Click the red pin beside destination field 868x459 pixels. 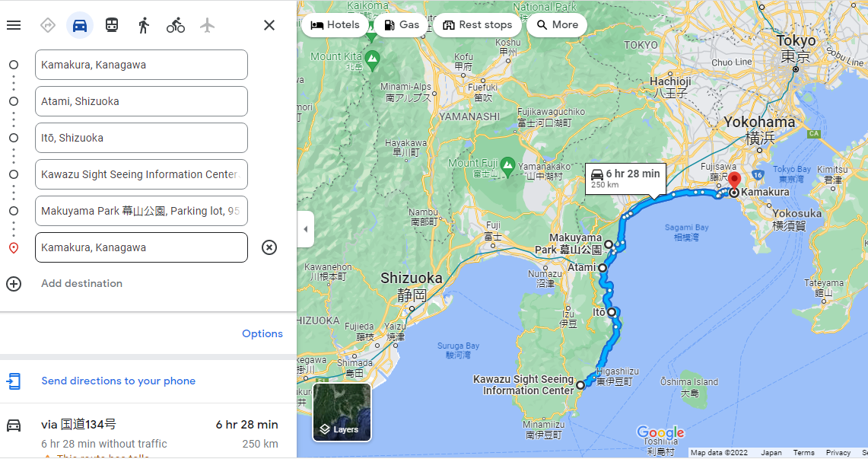(x=14, y=248)
